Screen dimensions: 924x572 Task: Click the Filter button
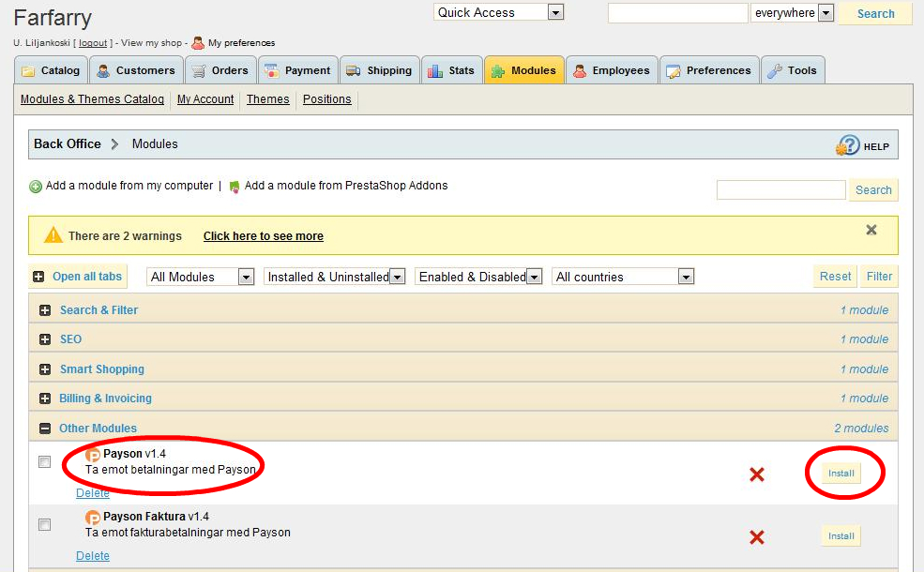879,277
